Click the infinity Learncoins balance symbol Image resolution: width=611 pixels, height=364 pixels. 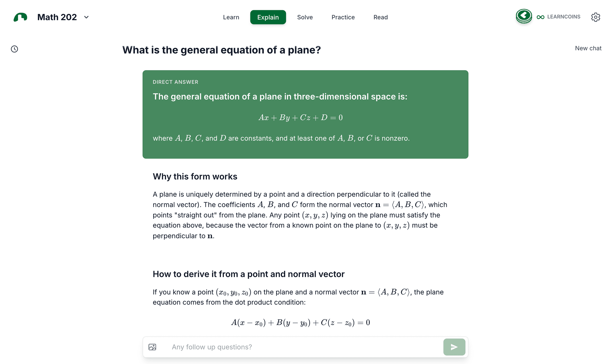point(540,17)
